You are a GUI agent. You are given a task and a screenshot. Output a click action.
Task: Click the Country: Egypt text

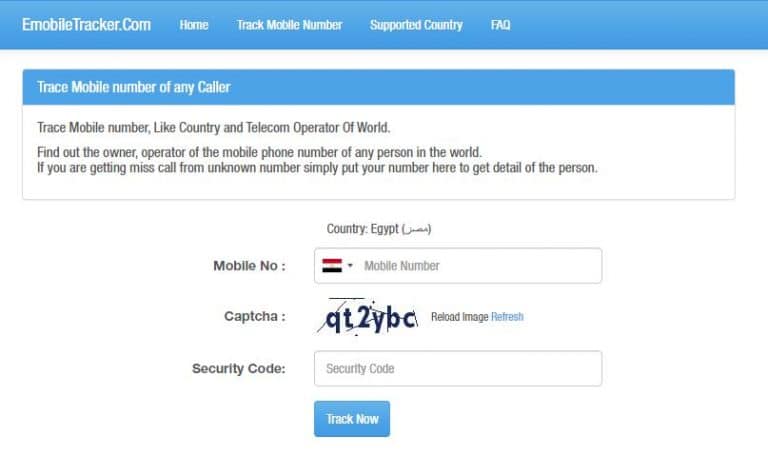coord(379,229)
